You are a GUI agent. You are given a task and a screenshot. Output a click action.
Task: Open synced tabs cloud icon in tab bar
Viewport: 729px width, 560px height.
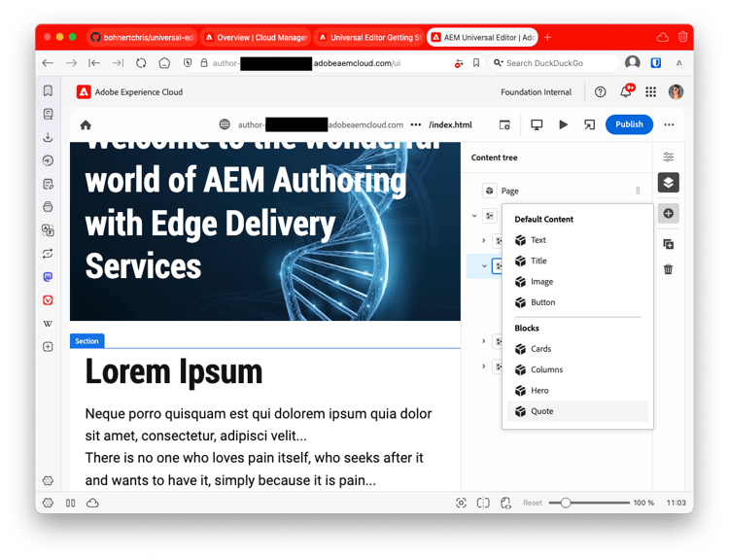point(662,37)
